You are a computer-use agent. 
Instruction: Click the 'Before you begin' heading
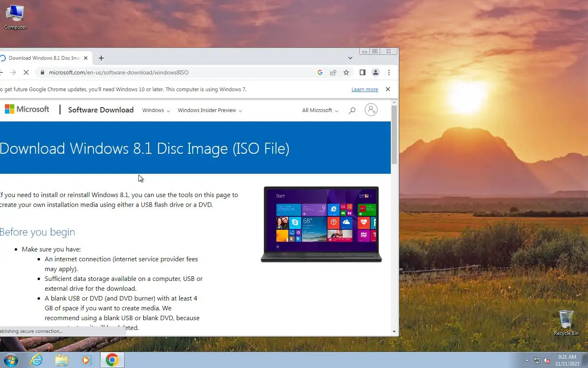38,232
